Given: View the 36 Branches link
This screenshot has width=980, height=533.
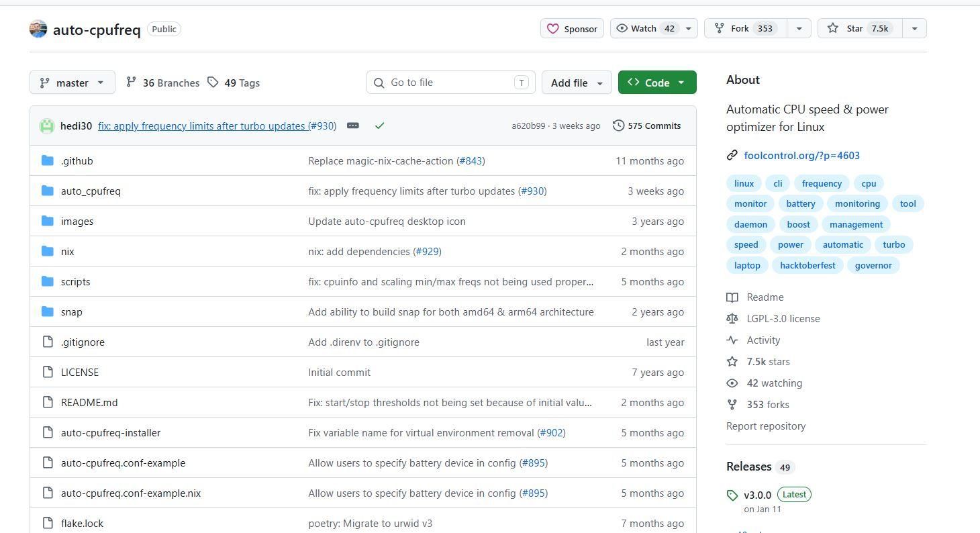Looking at the screenshot, I should (x=162, y=83).
